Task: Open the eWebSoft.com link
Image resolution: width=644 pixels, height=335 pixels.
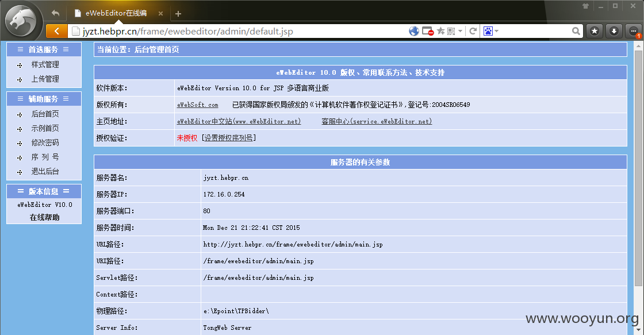Action: [198, 105]
